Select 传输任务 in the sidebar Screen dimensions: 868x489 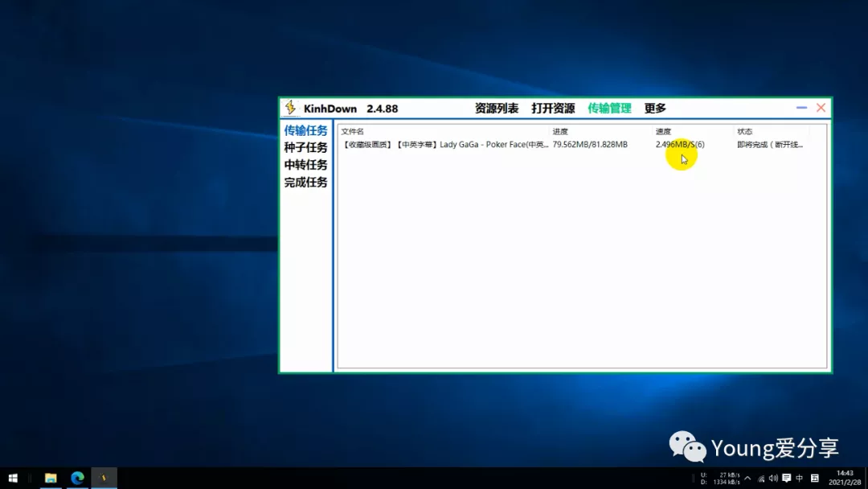click(x=305, y=131)
